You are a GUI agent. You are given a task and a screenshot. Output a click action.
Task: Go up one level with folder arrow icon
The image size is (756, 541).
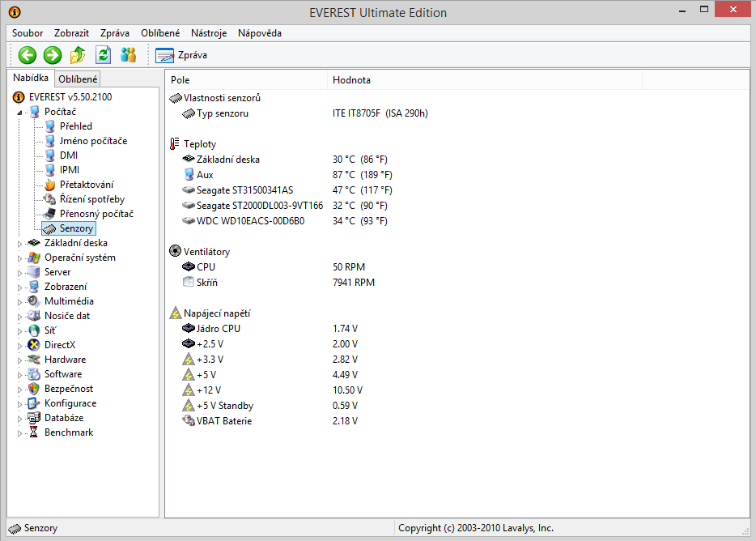[78, 55]
